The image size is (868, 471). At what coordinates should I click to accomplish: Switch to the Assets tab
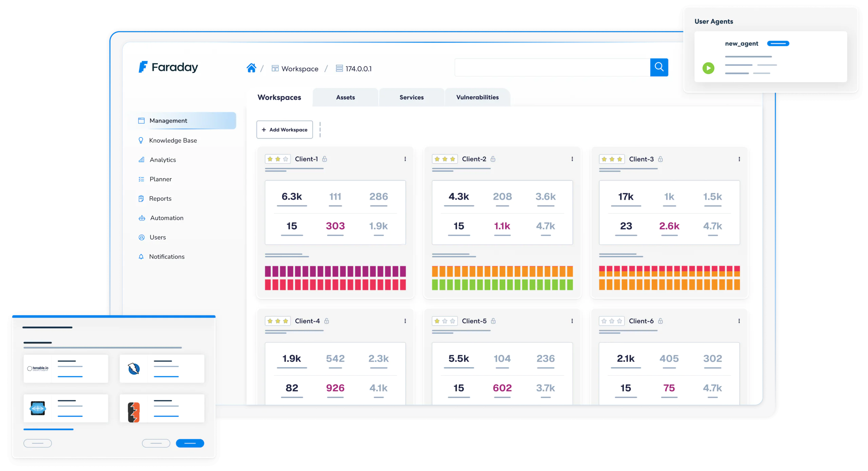pyautogui.click(x=345, y=97)
